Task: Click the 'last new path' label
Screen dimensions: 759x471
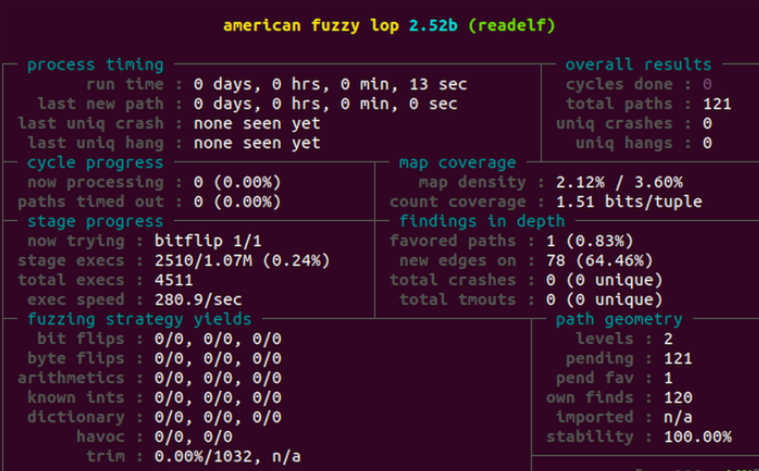Action: 101,104
